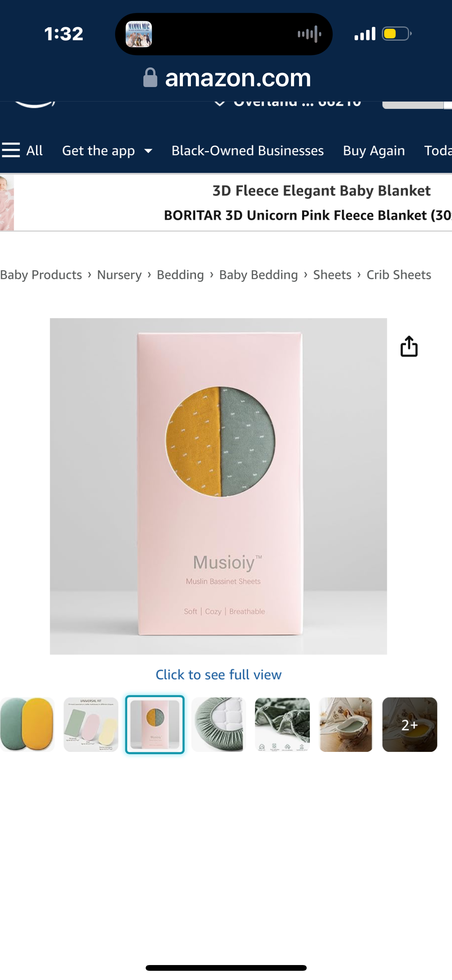452x980 pixels.
Task: Select the Universal Fit sizes thumbnail
Action: click(91, 724)
